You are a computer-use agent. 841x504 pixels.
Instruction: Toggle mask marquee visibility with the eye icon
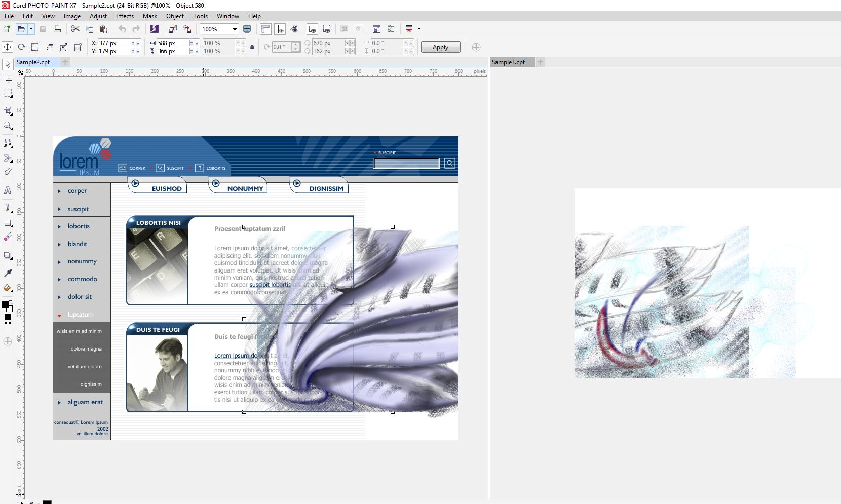313,29
